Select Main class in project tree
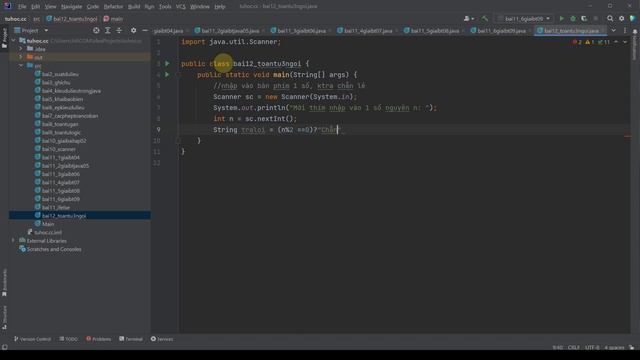The height and width of the screenshot is (360, 640). (x=48, y=224)
